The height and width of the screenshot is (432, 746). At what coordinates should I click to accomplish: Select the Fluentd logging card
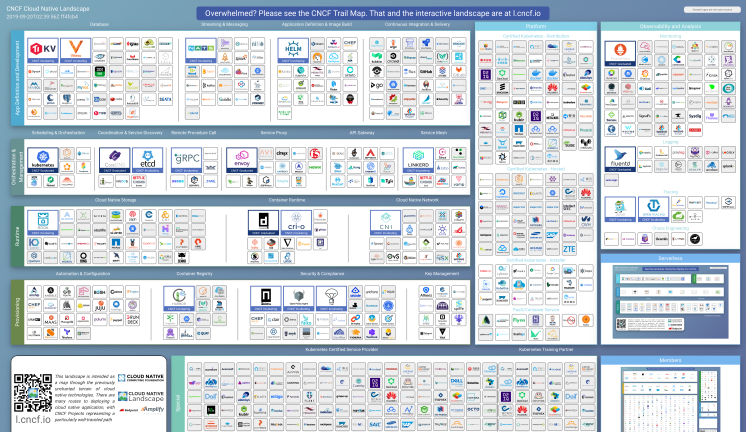coord(620,159)
